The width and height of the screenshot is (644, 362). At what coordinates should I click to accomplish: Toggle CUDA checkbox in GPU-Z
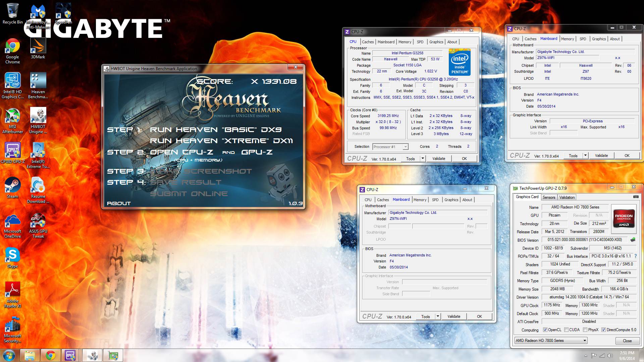566,330
